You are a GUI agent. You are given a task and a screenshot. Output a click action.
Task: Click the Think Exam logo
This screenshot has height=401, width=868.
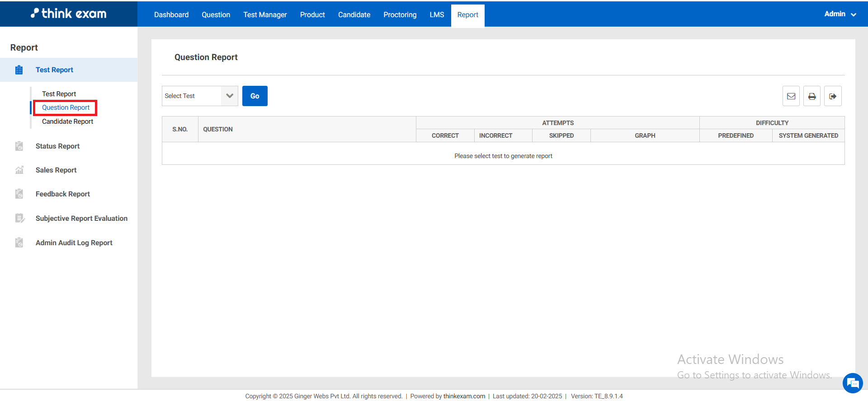click(x=69, y=14)
